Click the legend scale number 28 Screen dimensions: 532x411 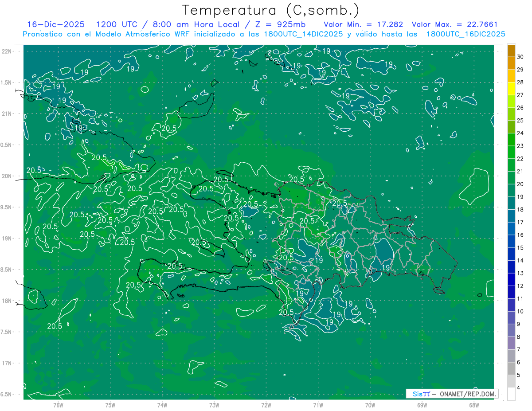click(520, 82)
